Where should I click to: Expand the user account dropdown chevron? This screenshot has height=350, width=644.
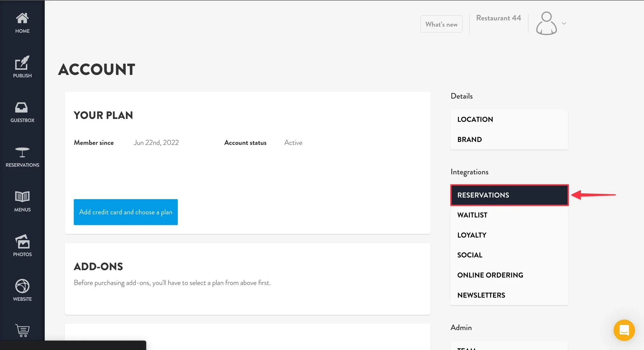564,23
